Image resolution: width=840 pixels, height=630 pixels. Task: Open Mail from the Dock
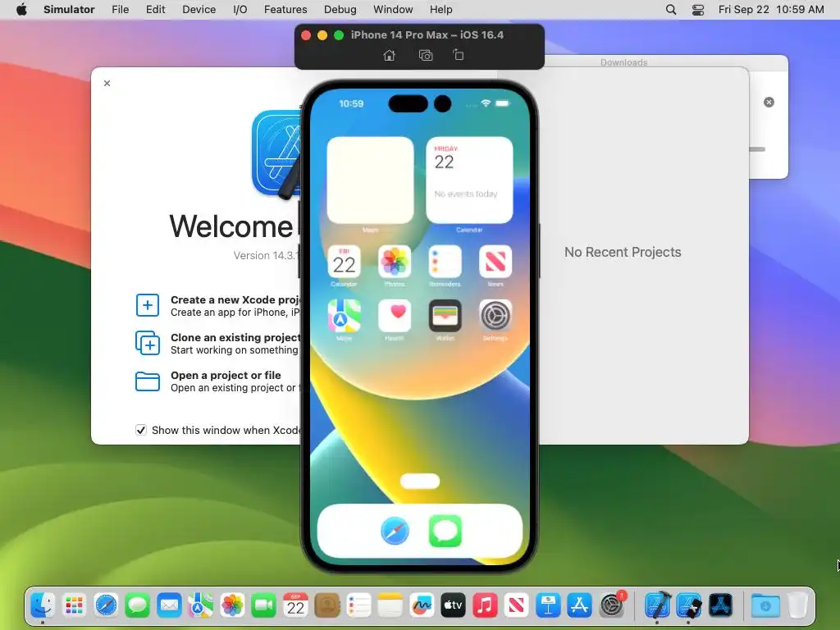pyautogui.click(x=169, y=605)
